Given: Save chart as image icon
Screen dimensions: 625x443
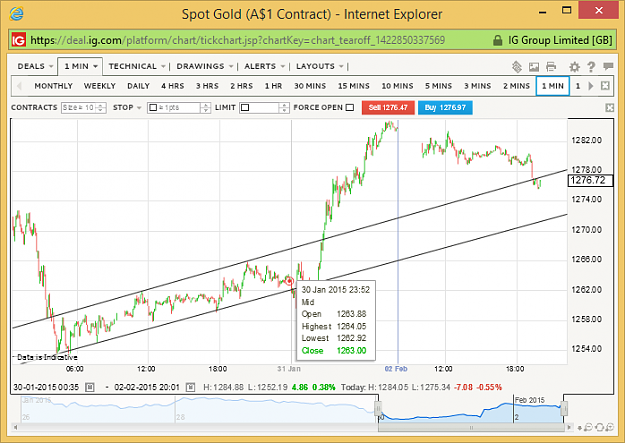Looking at the screenshot, I should pos(534,67).
